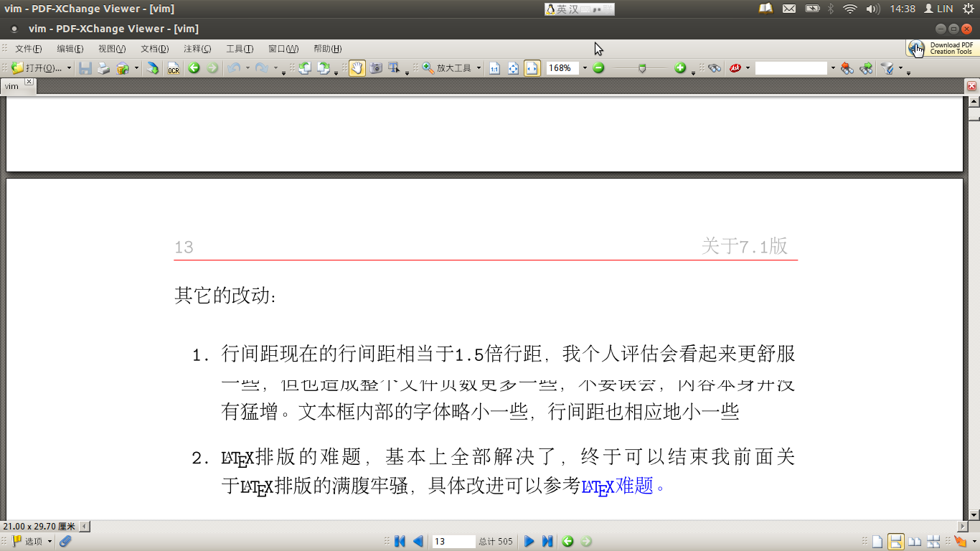Activate the 放大工具 zoom-in tool
The width and height of the screenshot is (980, 551).
447,68
